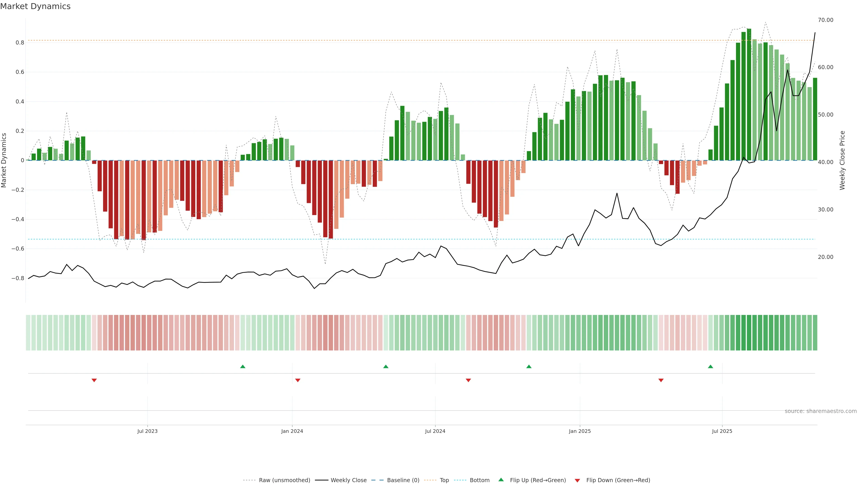868x488 pixels.
Task: Click the flip-down marker just after Jan 2024
Action: click(x=297, y=380)
